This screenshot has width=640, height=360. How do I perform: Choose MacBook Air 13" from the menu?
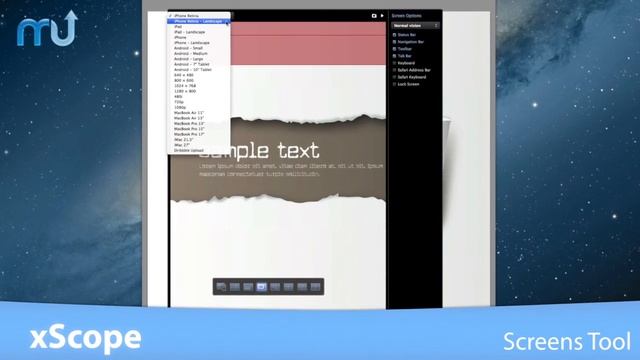(x=199, y=118)
